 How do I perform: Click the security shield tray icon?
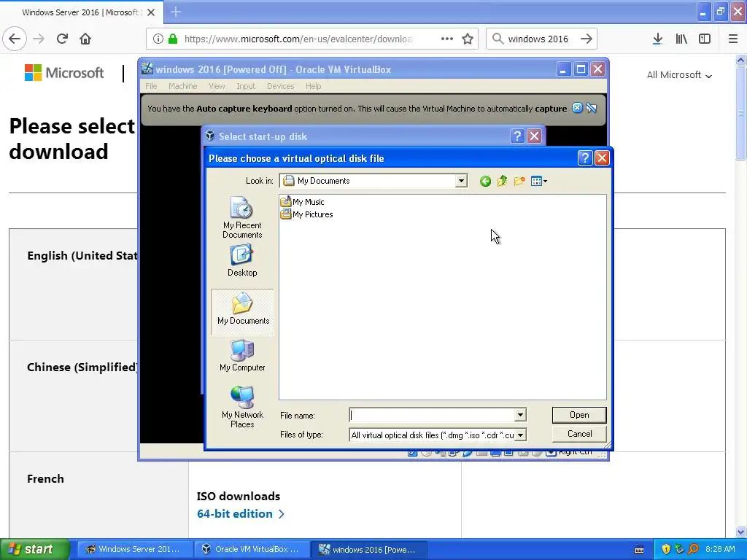point(666,549)
